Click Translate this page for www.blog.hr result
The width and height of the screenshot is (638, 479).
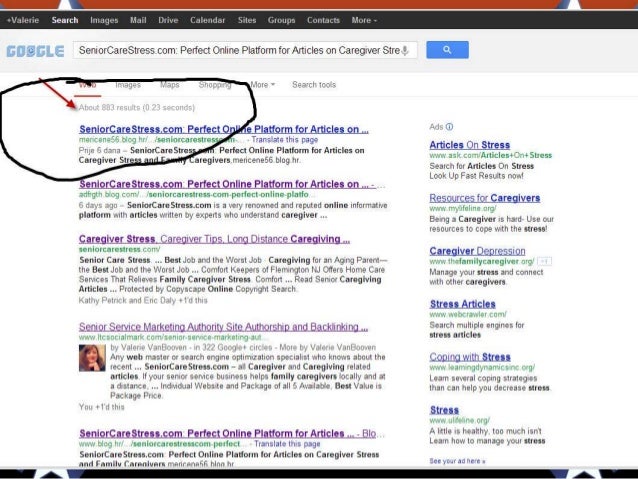tap(287, 444)
